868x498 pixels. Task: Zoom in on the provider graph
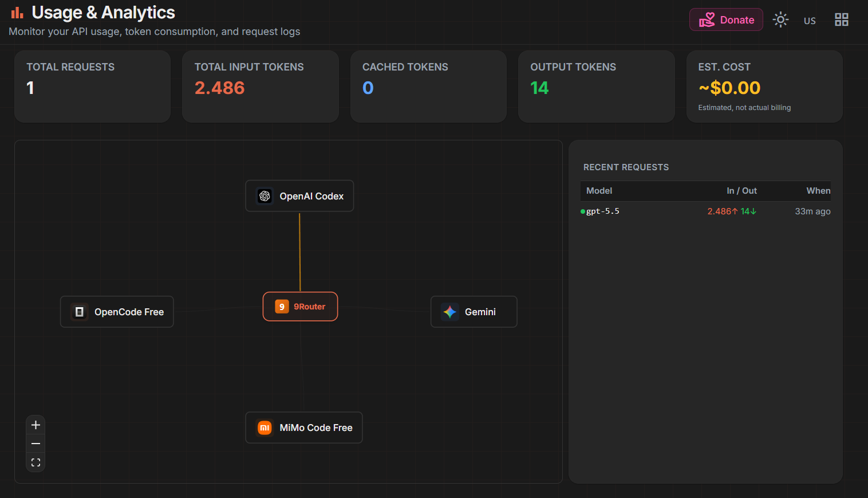tap(35, 425)
